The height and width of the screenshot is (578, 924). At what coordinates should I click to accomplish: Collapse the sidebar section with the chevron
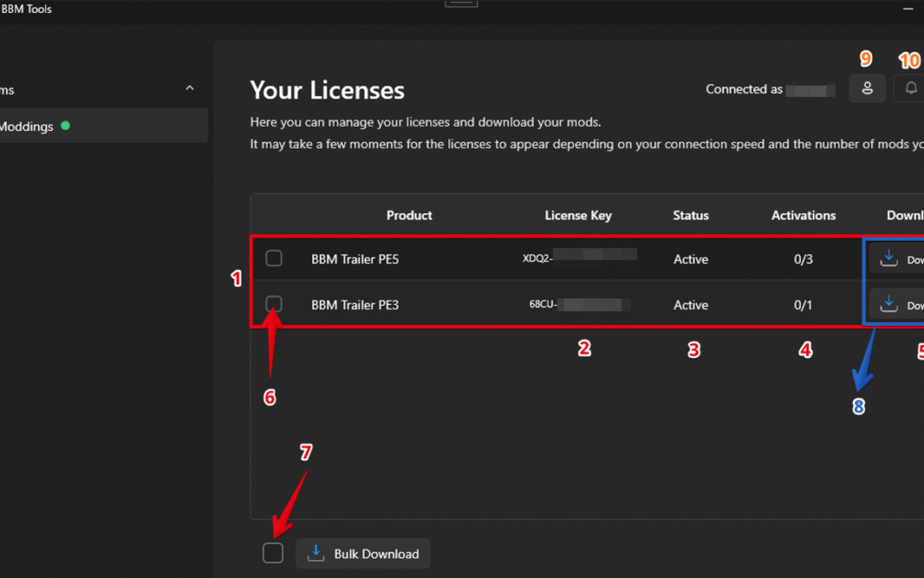tap(189, 88)
